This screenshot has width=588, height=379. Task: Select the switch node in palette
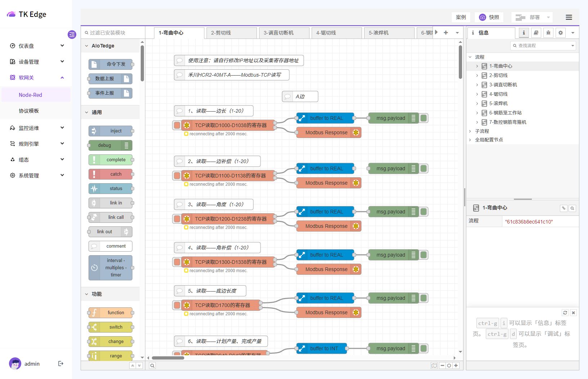[110, 327]
